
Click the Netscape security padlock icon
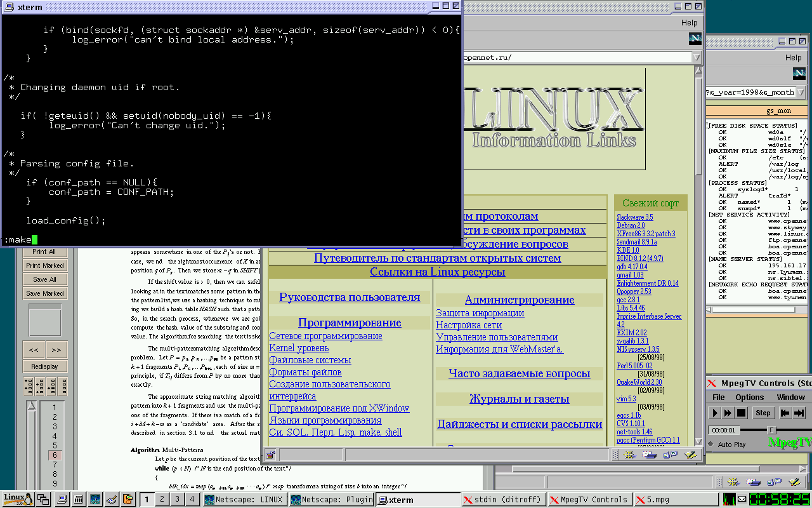tap(271, 455)
